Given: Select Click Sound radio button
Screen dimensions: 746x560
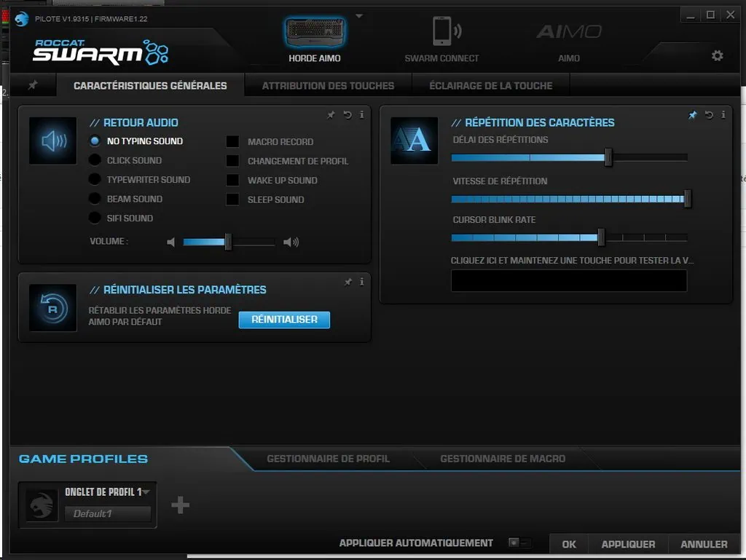Looking at the screenshot, I should (95, 160).
